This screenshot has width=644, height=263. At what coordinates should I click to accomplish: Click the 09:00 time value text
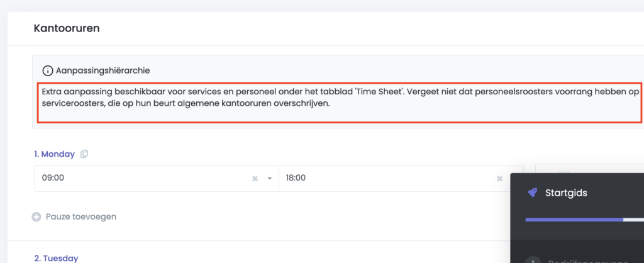tap(53, 179)
